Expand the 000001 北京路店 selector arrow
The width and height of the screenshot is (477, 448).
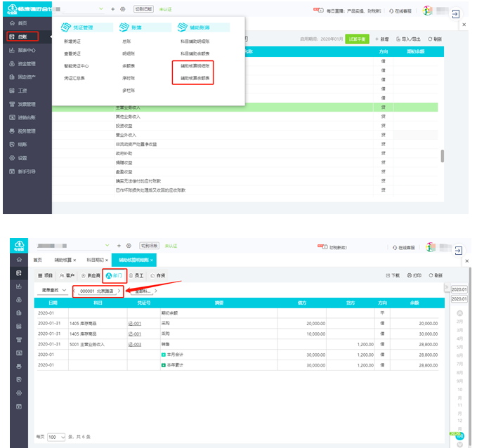(x=120, y=290)
